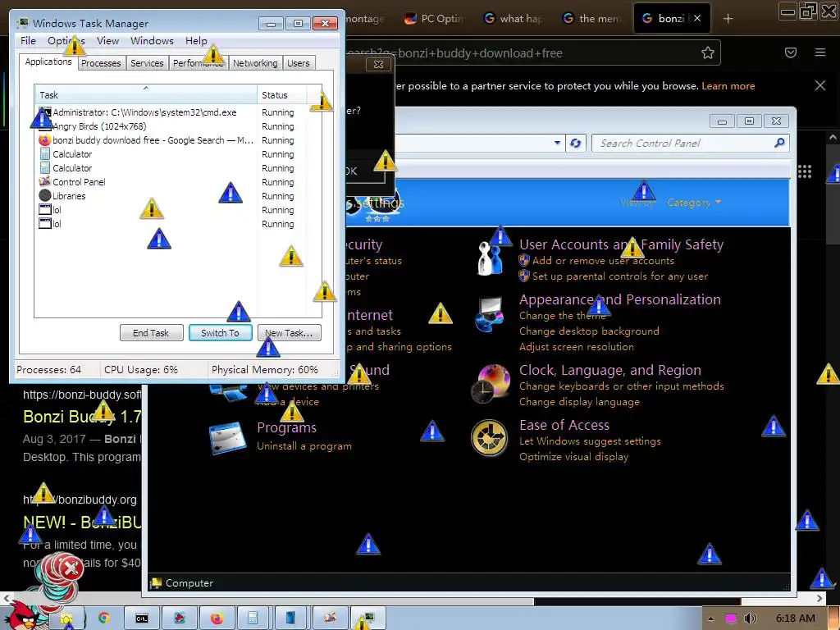
Task: Switch to the Processes tab
Action: [101, 63]
